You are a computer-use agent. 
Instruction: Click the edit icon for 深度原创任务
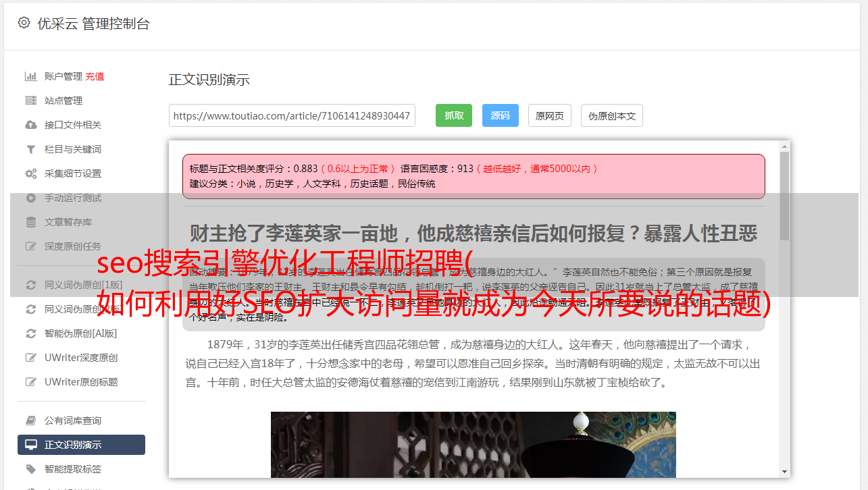[x=31, y=246]
